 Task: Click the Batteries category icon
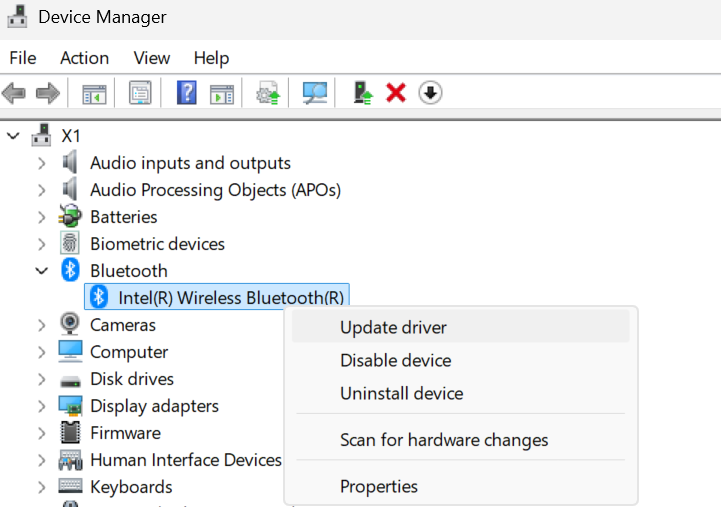click(70, 216)
